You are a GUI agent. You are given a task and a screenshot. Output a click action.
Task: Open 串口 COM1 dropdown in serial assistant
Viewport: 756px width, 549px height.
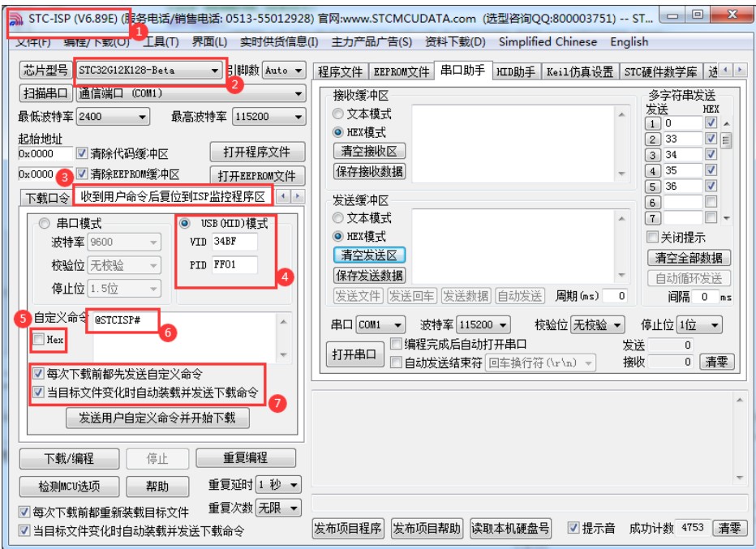point(380,325)
